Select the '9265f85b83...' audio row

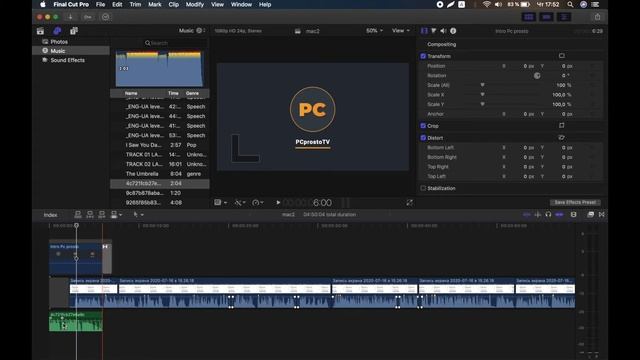click(160, 202)
